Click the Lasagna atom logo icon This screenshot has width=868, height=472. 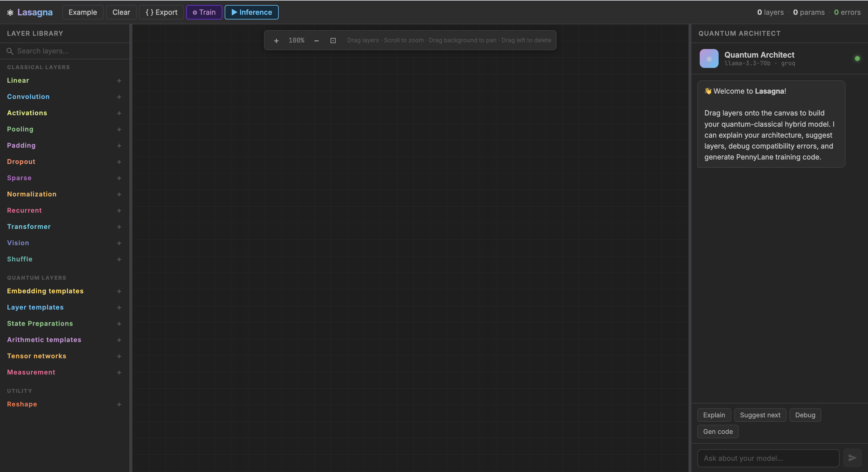10,12
